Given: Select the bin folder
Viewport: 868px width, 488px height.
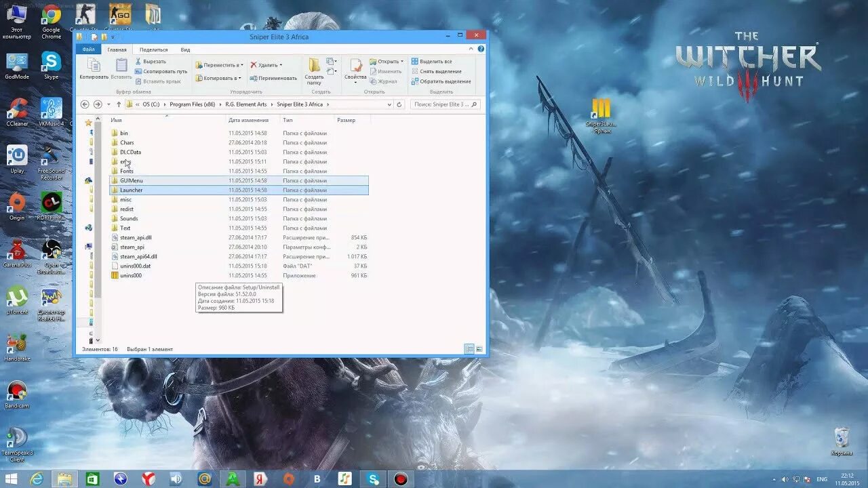Looking at the screenshot, I should (x=124, y=133).
